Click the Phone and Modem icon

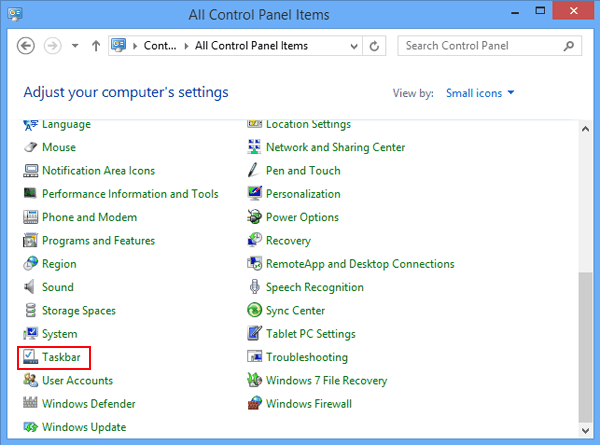tap(31, 217)
